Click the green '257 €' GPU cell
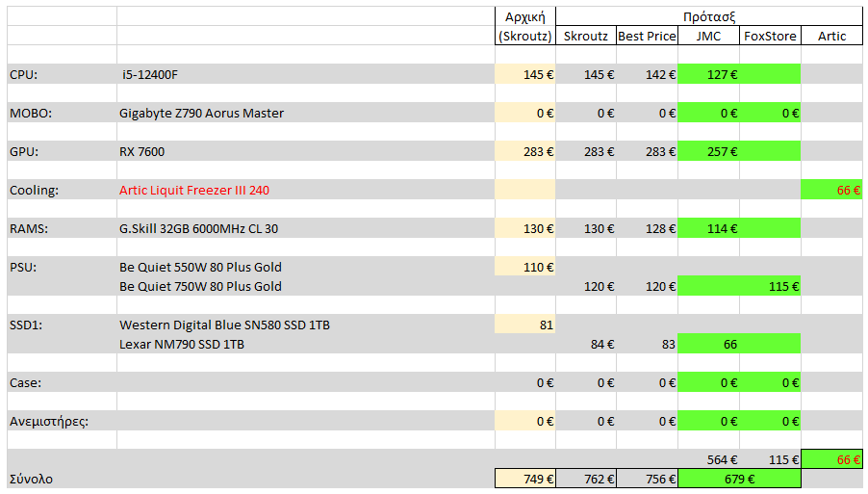 708,152
